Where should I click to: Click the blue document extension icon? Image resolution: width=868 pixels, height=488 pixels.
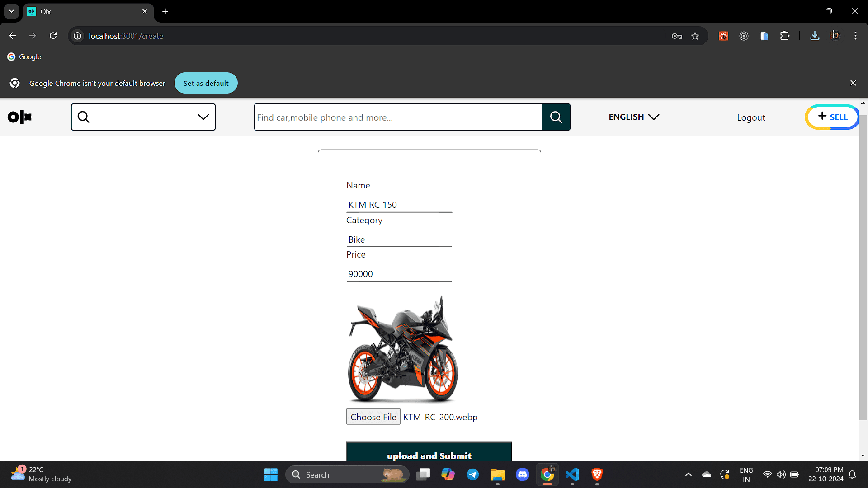tap(764, 36)
